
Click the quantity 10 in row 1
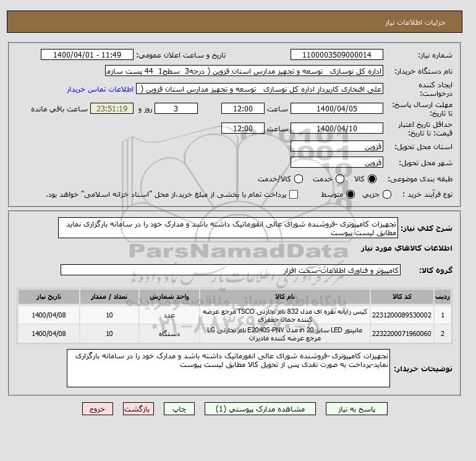tap(109, 316)
